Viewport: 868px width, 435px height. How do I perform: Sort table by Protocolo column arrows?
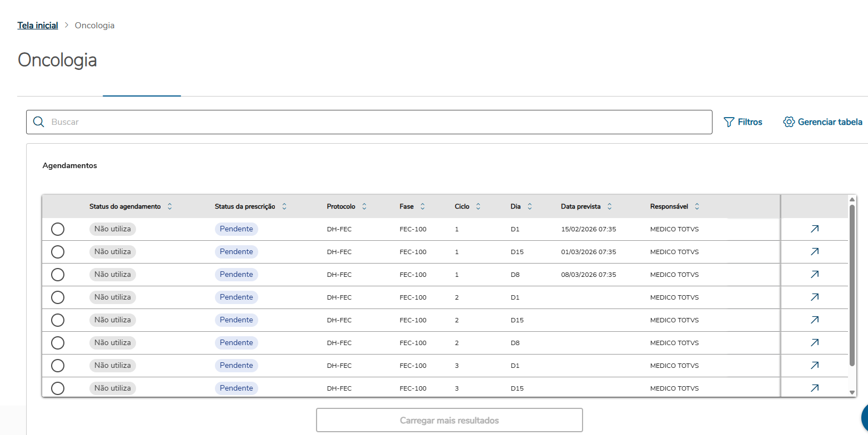click(364, 206)
